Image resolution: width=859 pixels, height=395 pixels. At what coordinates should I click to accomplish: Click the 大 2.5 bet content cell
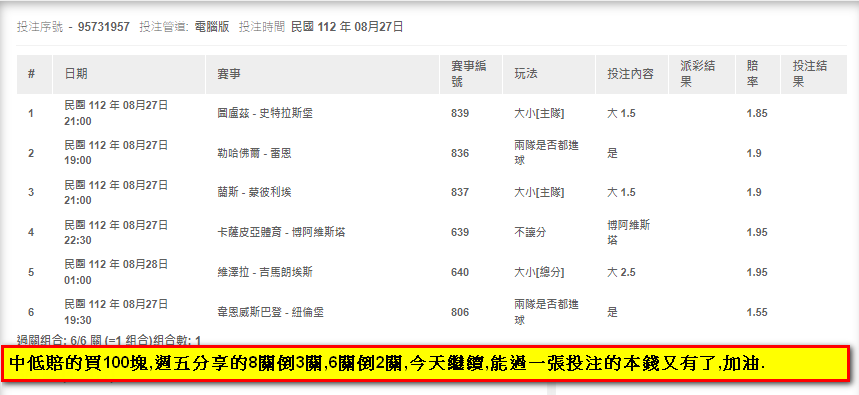(621, 272)
